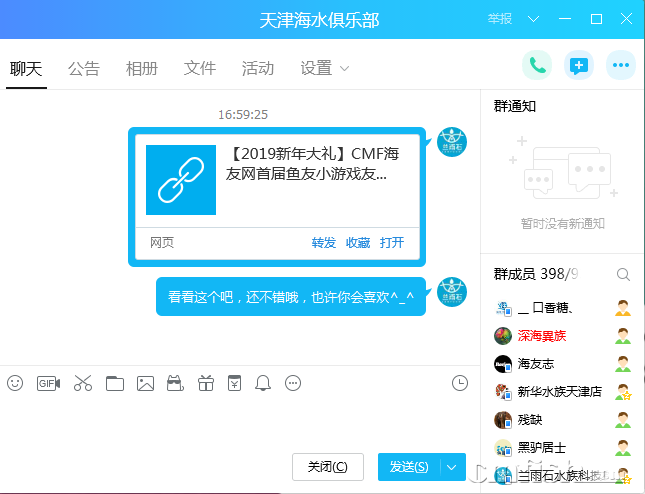The height and width of the screenshot is (494, 645).
Task: Select member 黑驴居士
Action: (562, 448)
